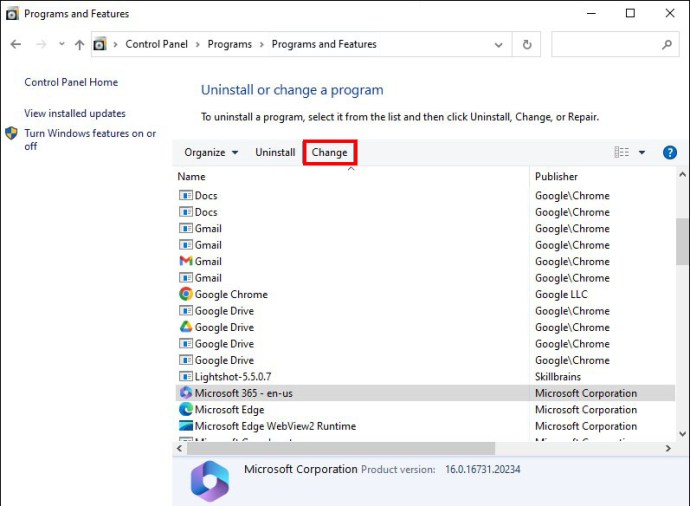Click the shield icon beside Windows features

[x=11, y=133]
